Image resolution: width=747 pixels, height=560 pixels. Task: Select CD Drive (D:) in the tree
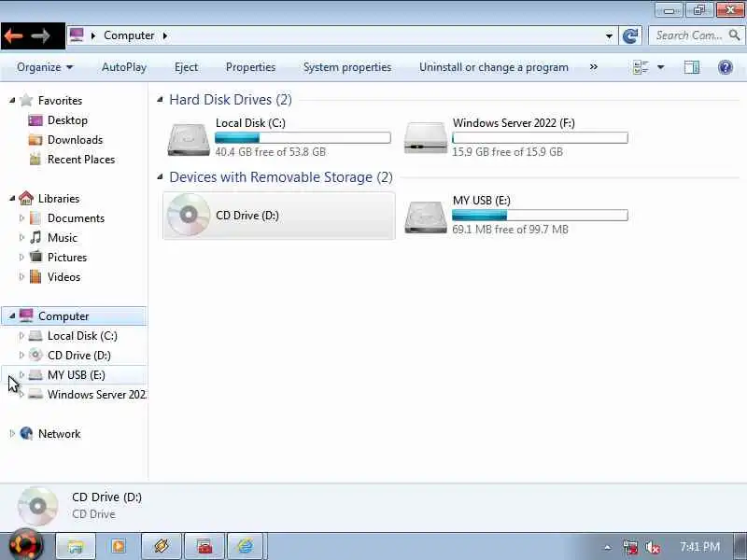pyautogui.click(x=79, y=356)
